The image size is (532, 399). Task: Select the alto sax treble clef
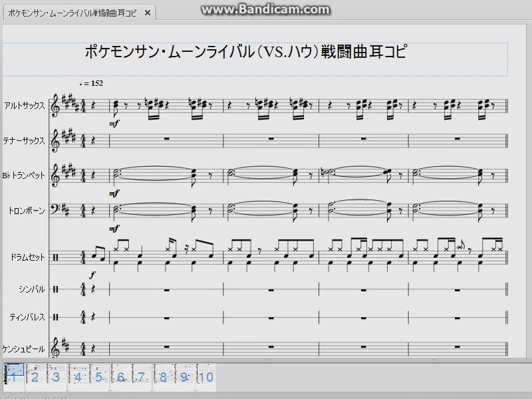click(55, 106)
